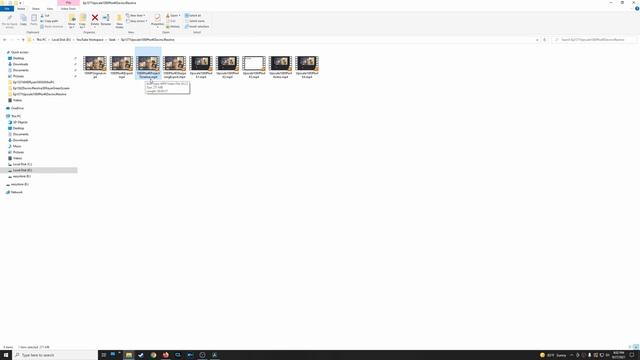Click History in the Open group
Viewport: 640px width, 360px height.
pos(173,27)
